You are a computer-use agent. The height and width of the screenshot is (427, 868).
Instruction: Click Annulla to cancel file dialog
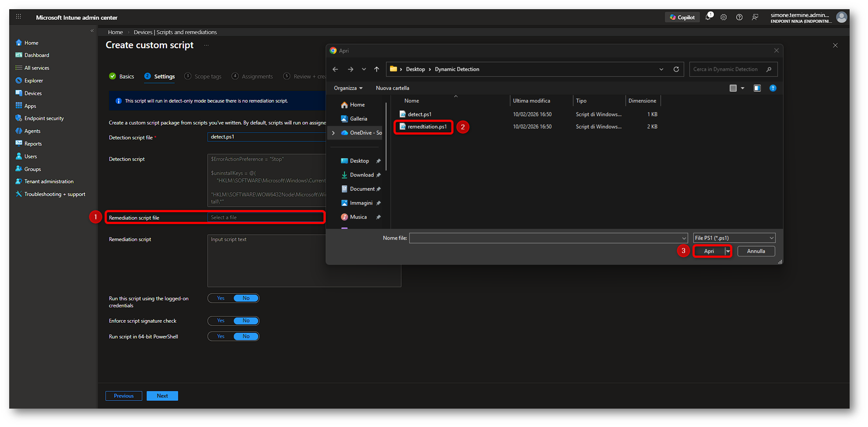tap(756, 251)
